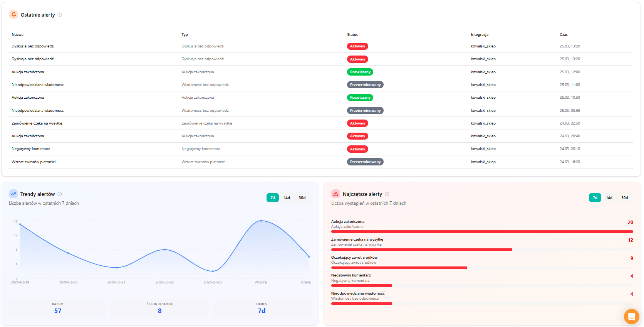Image resolution: width=644 pixels, height=327 pixels.
Task: Open the Zamówienie czeka na wysyłkę alert name in table
Action: pos(37,123)
